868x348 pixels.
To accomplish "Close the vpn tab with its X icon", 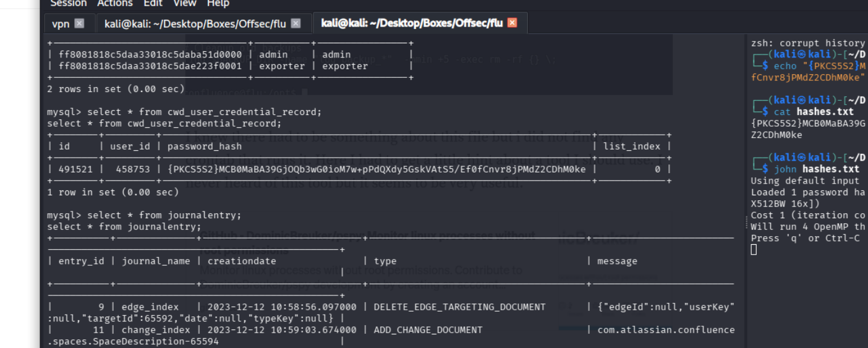I will [x=79, y=23].
